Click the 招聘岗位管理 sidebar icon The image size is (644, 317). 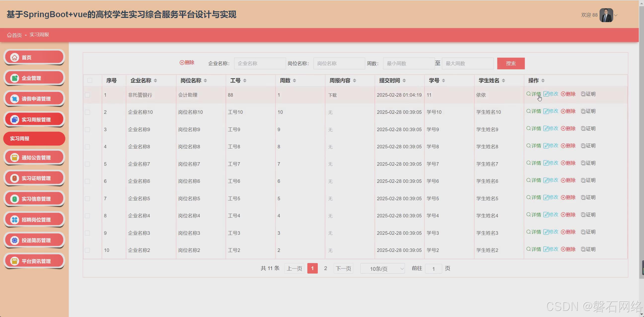click(14, 220)
